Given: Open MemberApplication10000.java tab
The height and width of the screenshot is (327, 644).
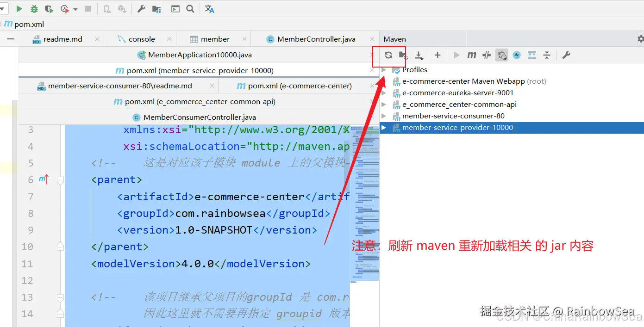Looking at the screenshot, I should tap(200, 55).
